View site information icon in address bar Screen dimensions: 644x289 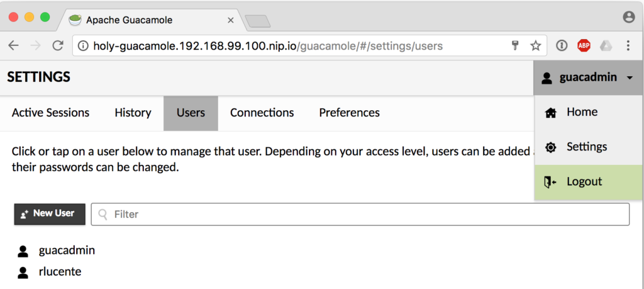tap(83, 45)
